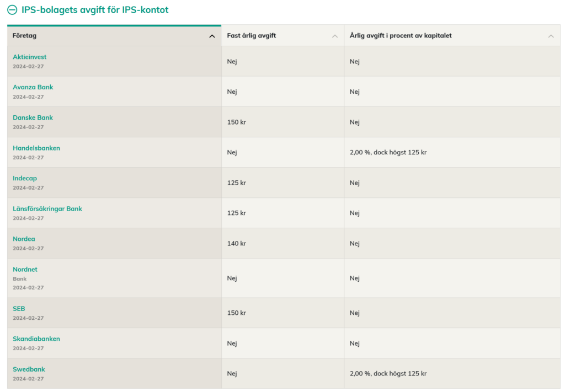The image size is (565, 392).
Task: Click the IPS-bolagets avgift för IPS-kontot heading
Action: (95, 10)
